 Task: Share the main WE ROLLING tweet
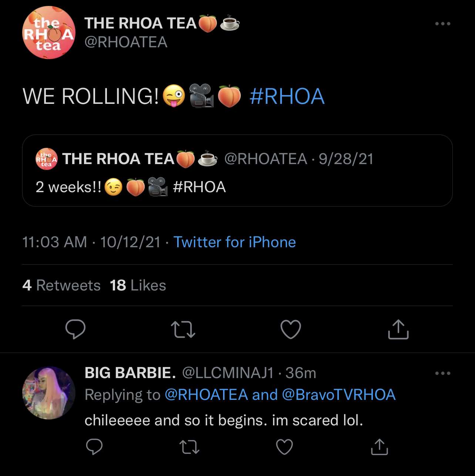[398, 329]
